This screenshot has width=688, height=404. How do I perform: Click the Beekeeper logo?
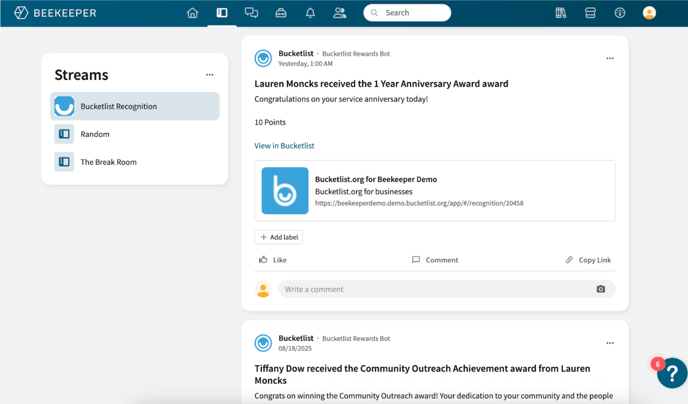tap(55, 13)
